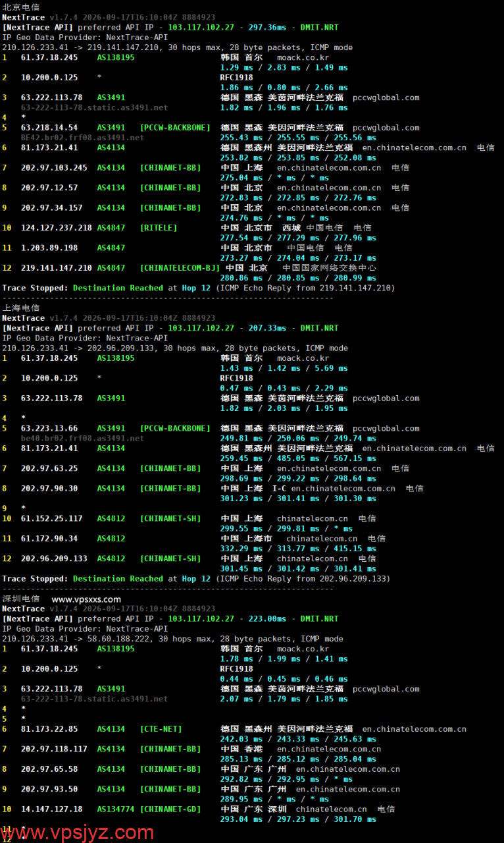Select latency line 301.45 ms / 301.42 ms / 301.41 ms
The height and width of the screenshot is (843, 504).
[298, 568]
